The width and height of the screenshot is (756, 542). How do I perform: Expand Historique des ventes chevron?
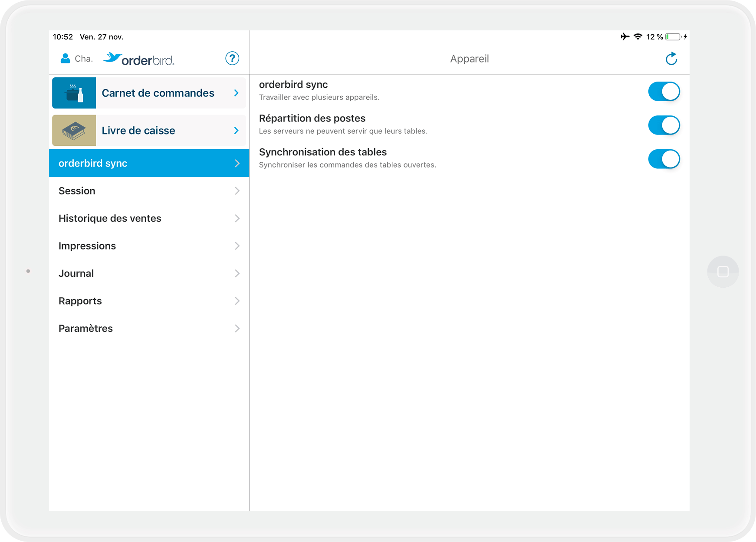tap(237, 218)
